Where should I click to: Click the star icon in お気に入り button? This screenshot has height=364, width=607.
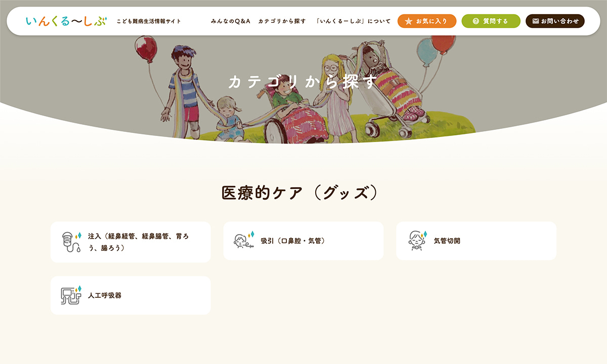click(x=409, y=21)
